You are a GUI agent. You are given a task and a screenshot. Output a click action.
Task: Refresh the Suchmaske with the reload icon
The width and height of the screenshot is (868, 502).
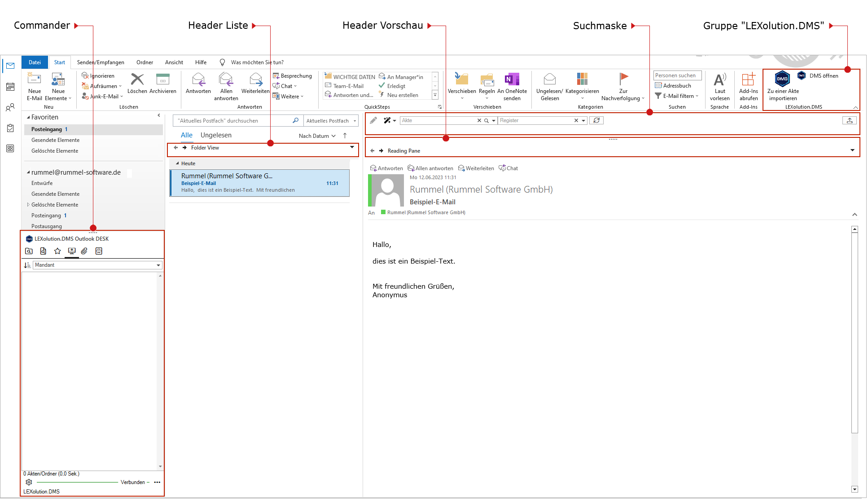[596, 120]
